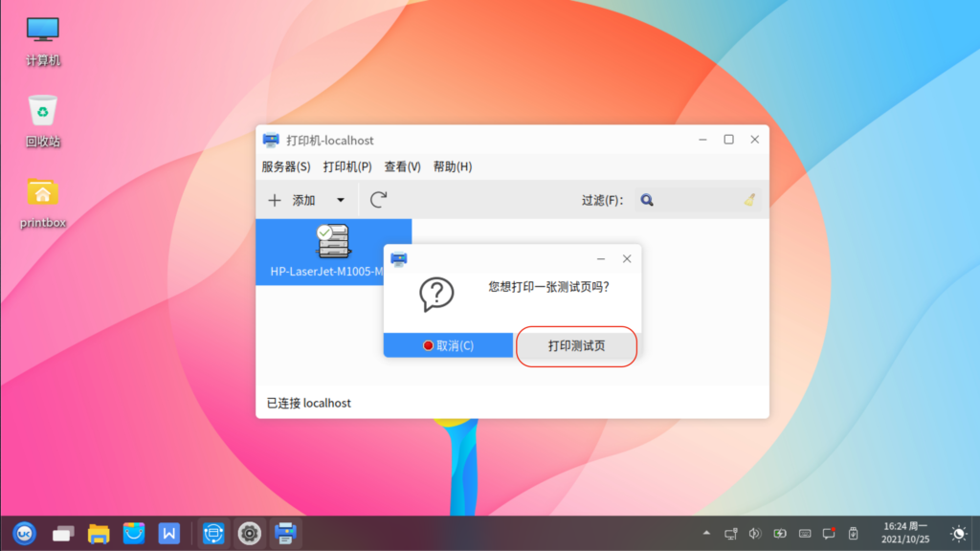Open the network tray icon

730,534
